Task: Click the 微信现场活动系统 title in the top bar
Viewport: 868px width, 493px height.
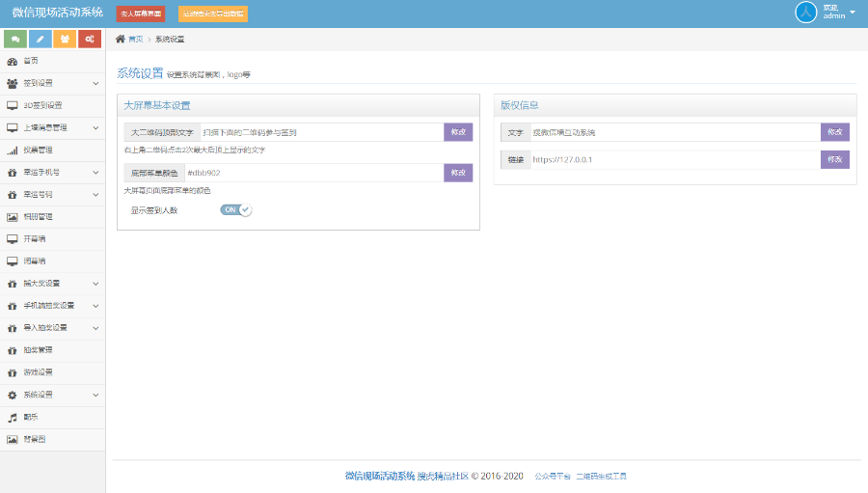Action: (58, 13)
